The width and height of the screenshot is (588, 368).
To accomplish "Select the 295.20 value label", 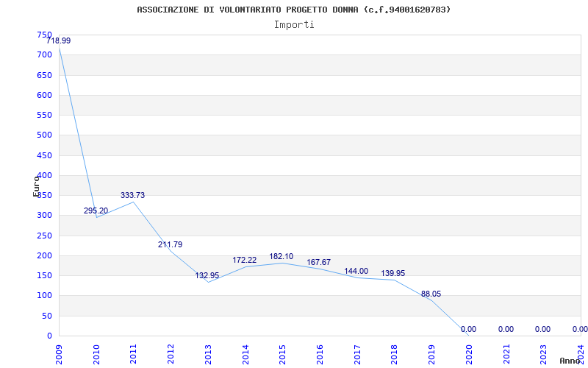I will pos(96,210).
